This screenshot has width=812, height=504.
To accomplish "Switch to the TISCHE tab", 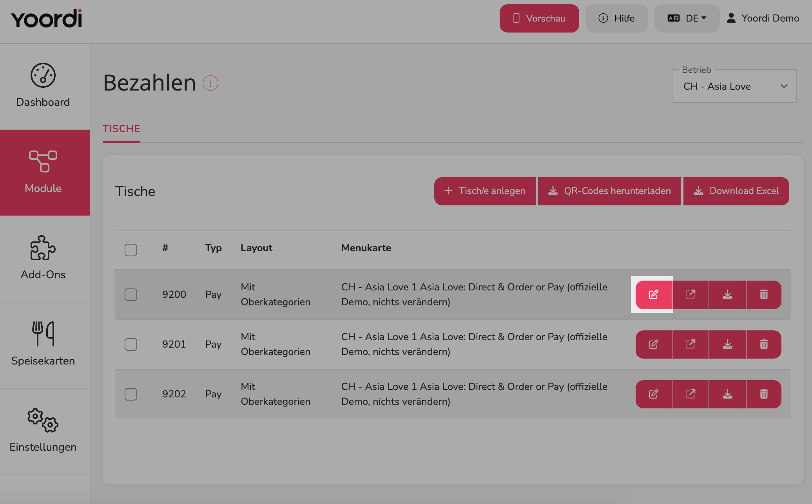I will coord(121,129).
